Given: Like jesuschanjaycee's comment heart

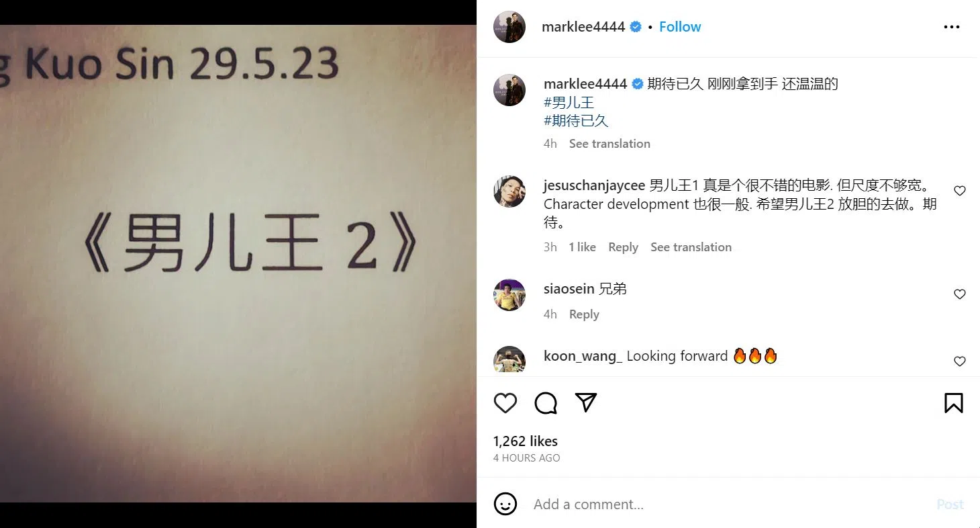Looking at the screenshot, I should coord(960,191).
